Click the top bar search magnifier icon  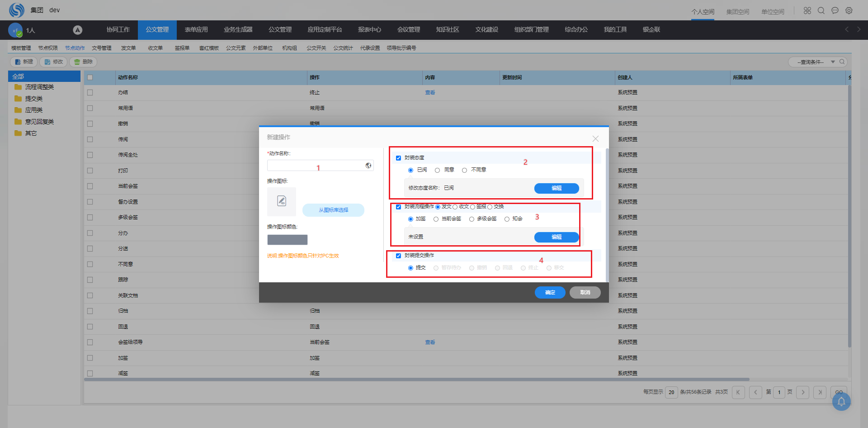coord(821,10)
